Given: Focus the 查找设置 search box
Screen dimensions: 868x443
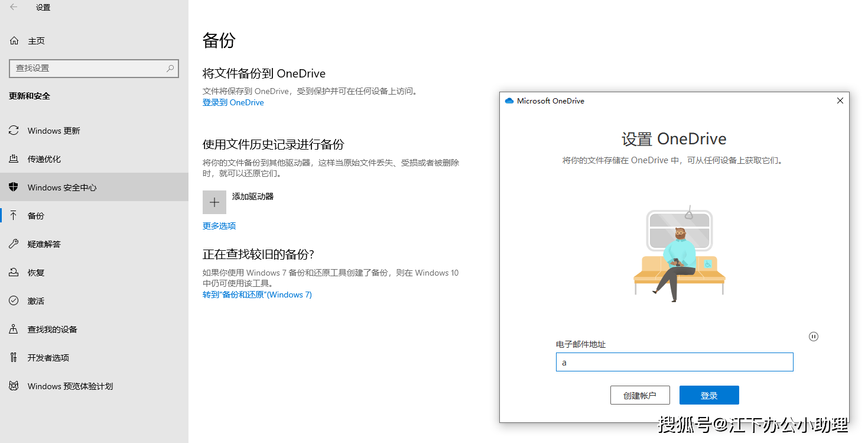Looking at the screenshot, I should [x=94, y=69].
